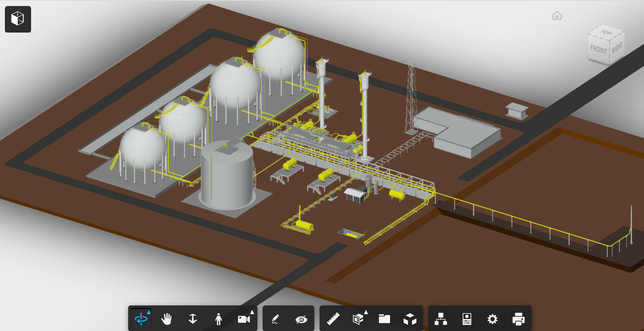Viewport: 644px width, 331px height.
Task: Open the Section analysis tool
Action: click(x=358, y=319)
